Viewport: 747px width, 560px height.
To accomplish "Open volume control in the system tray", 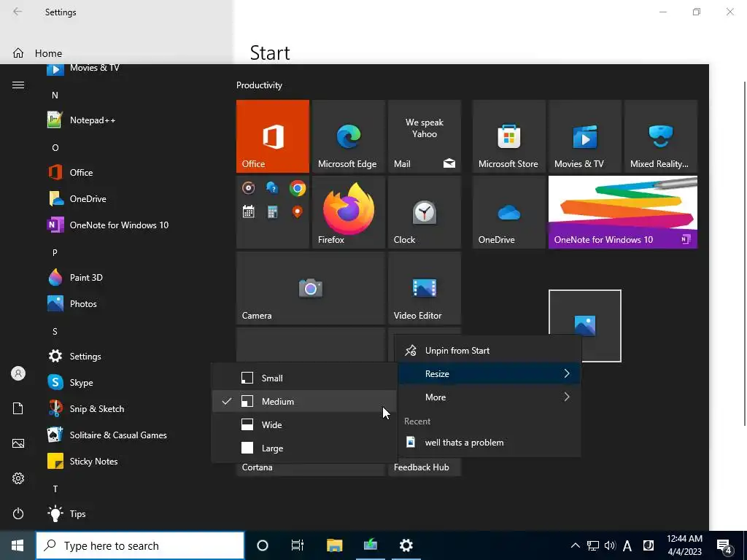I will 609,545.
